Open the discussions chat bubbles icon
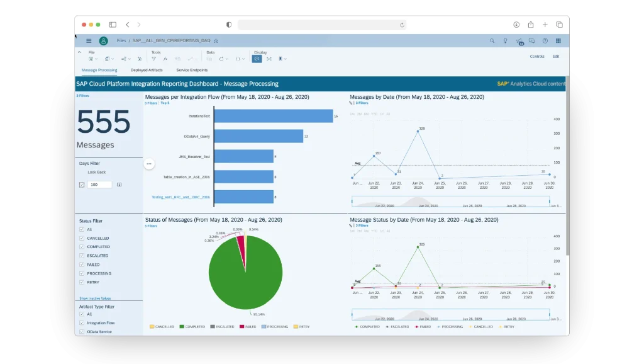The width and height of the screenshot is (644, 364). click(532, 41)
